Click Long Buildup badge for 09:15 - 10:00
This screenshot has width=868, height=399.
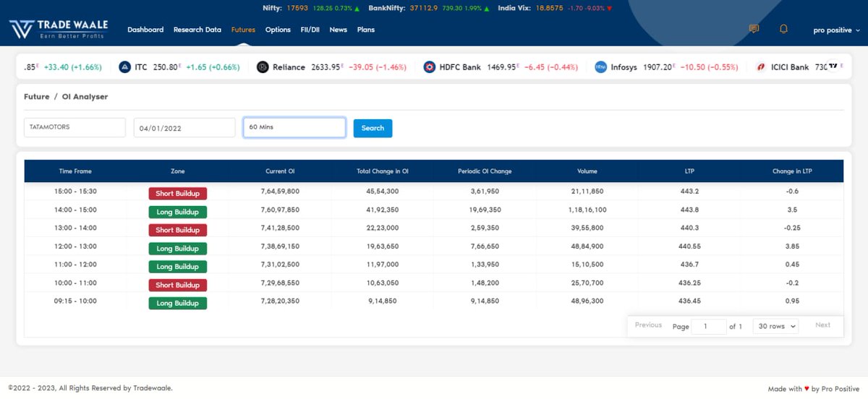pos(178,303)
